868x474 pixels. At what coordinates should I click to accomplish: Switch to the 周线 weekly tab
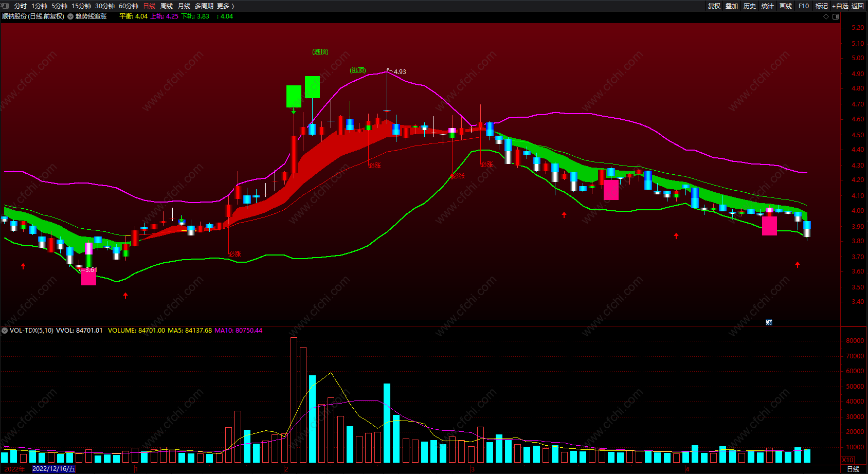pos(167,6)
